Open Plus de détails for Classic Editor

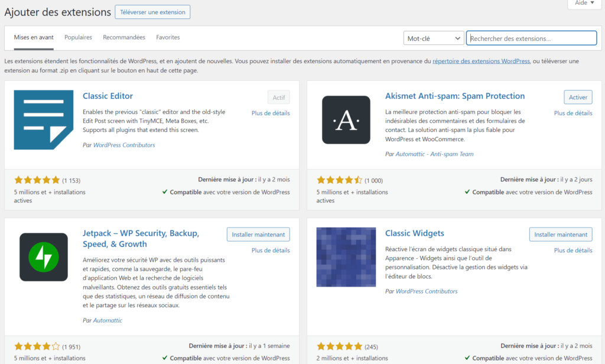[271, 113]
